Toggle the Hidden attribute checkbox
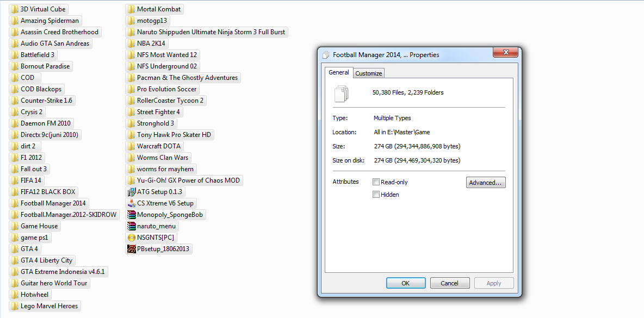Viewport: 644px width, 318px height. pos(376,195)
